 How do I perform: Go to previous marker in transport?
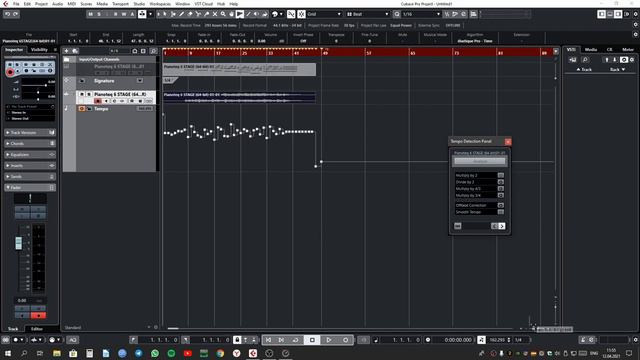(269, 340)
